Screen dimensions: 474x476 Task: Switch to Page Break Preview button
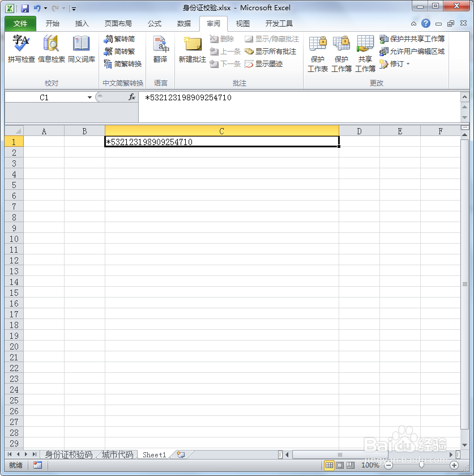pos(351,465)
